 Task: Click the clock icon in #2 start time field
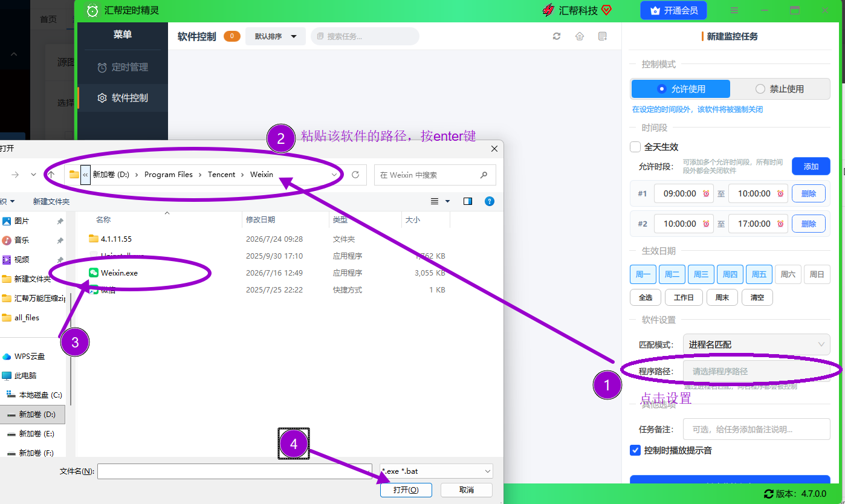706,224
